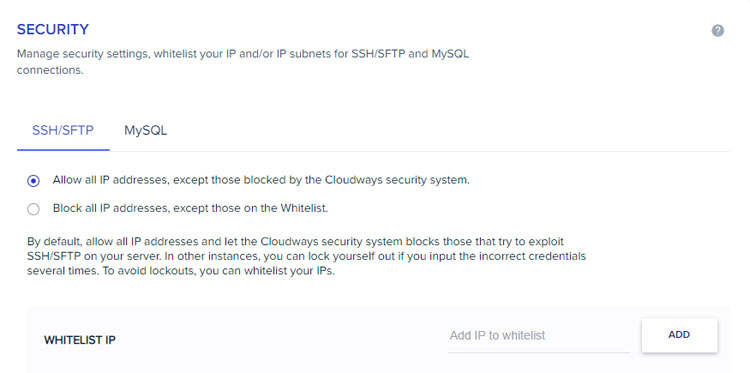Switch to the MySQL tab
The width and height of the screenshot is (750, 373).
pos(145,131)
